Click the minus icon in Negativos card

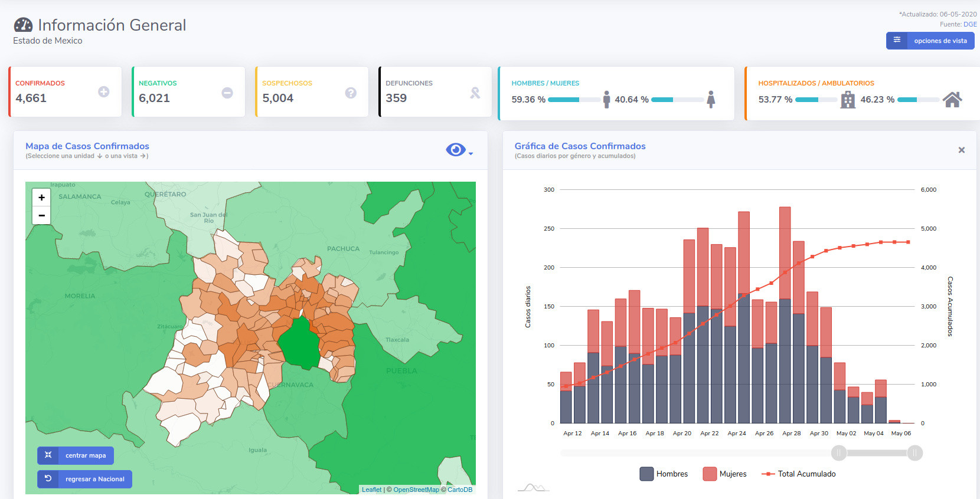[x=227, y=93]
